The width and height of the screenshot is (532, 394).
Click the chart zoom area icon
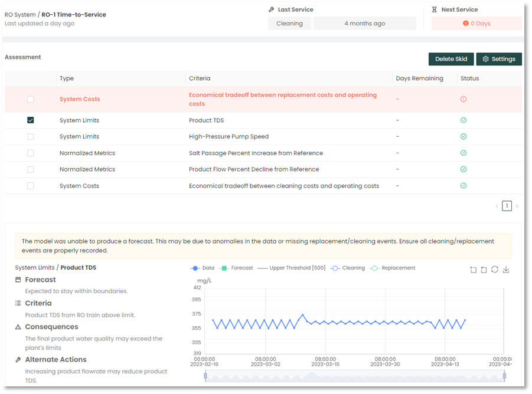tap(473, 270)
